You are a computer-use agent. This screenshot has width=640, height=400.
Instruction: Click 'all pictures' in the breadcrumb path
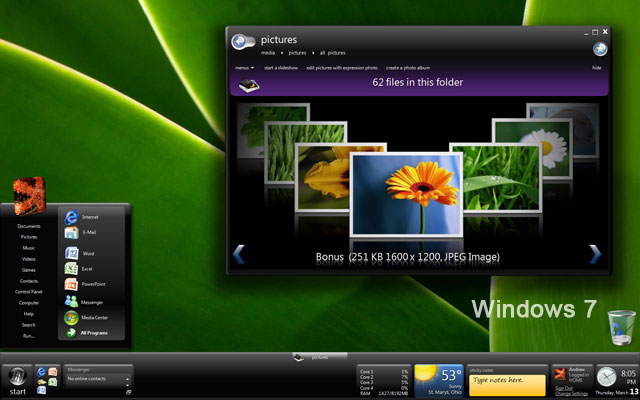332,53
